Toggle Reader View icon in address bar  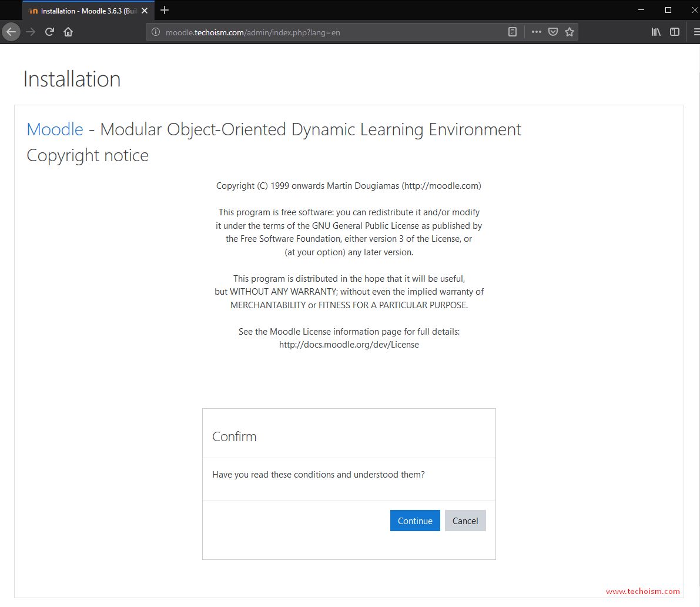point(513,32)
